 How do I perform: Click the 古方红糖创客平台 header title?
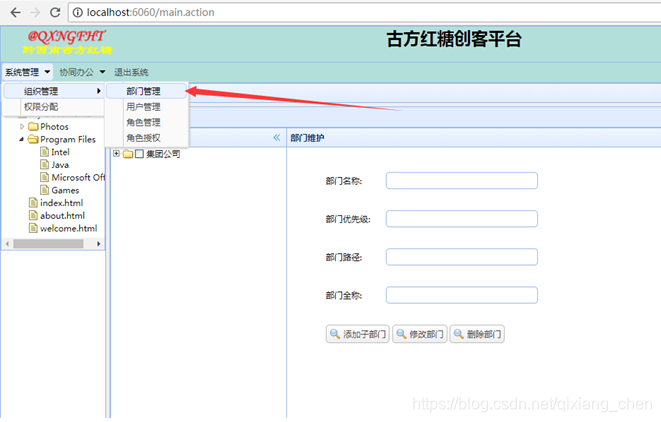click(x=454, y=39)
